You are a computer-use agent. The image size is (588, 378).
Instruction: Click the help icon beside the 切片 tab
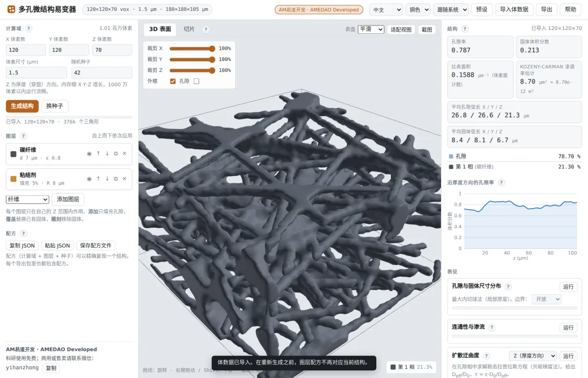point(205,29)
